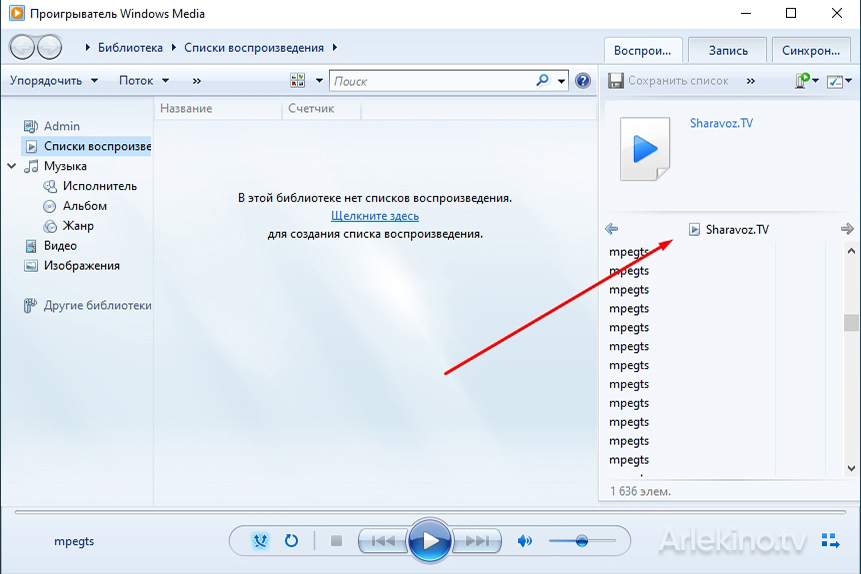Open the Упорядочить dropdown menu
The width and height of the screenshot is (861, 574).
[54, 81]
